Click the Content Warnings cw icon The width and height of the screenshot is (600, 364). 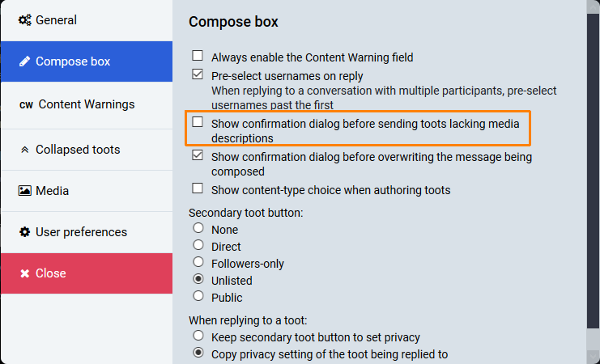click(26, 105)
